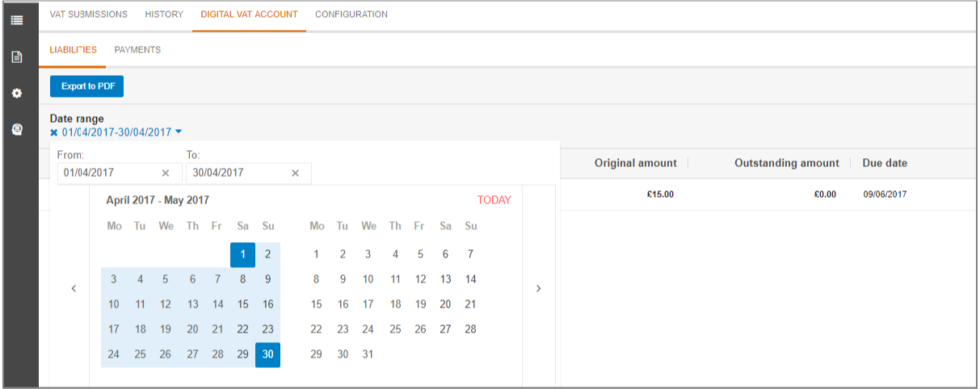The height and width of the screenshot is (389, 980).
Task: Switch to the Payments sub-tab
Action: pyautogui.click(x=137, y=50)
